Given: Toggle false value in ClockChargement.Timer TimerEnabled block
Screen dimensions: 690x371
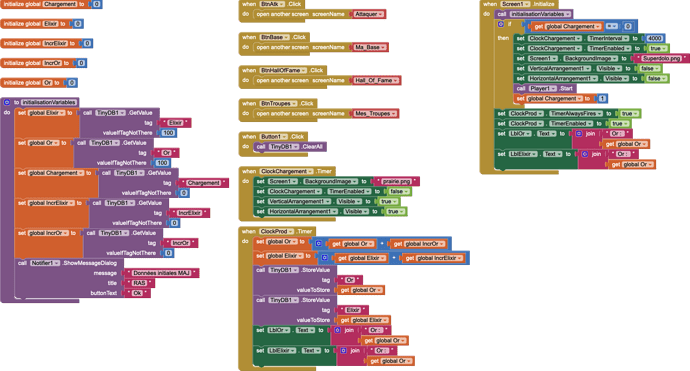Looking at the screenshot, I should pyautogui.click(x=399, y=191).
